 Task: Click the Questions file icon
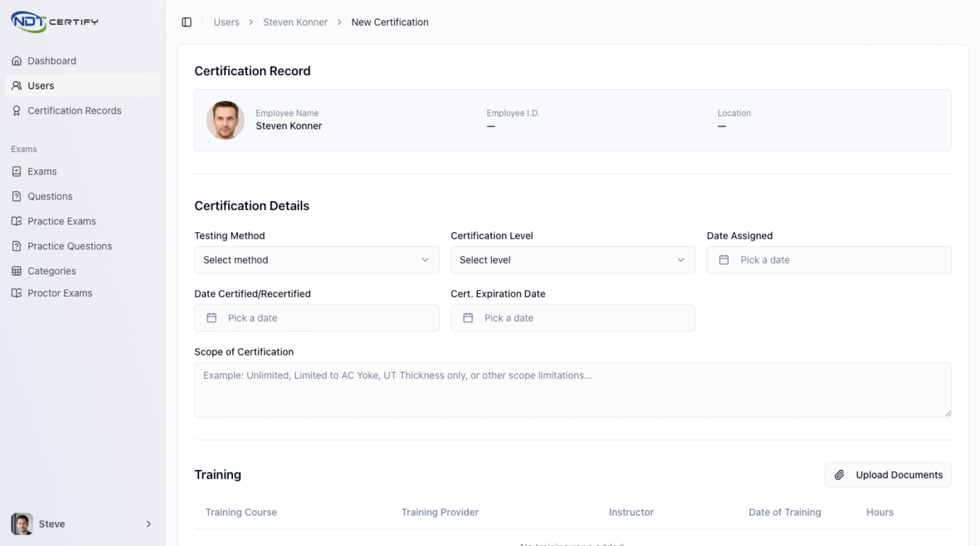pyautogui.click(x=16, y=196)
